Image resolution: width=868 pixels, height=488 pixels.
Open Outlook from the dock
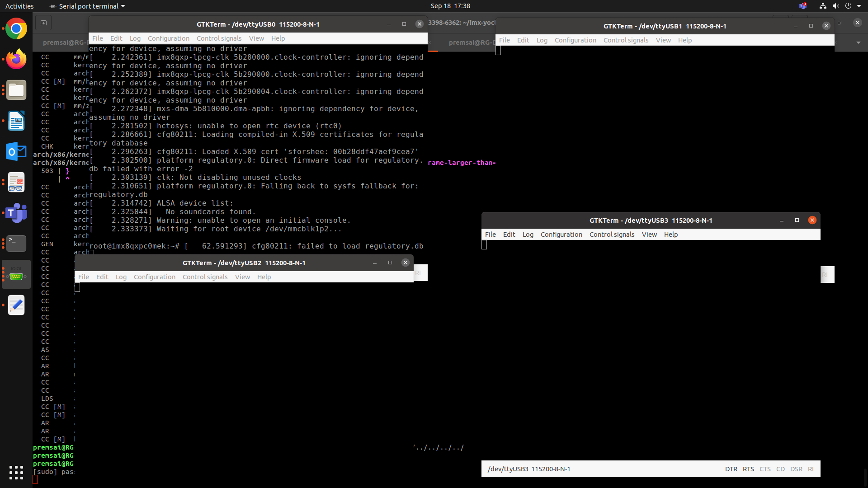[16, 152]
